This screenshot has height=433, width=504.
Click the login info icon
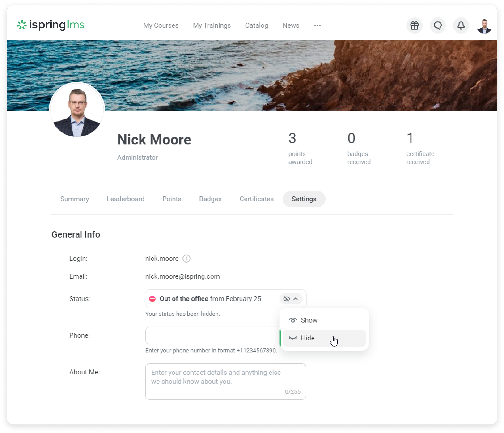[186, 258]
